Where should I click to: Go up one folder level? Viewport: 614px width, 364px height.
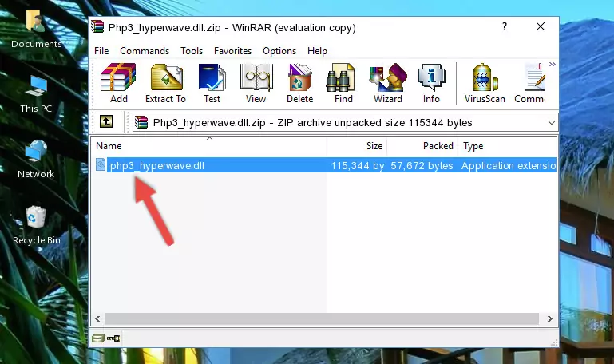[105, 121]
